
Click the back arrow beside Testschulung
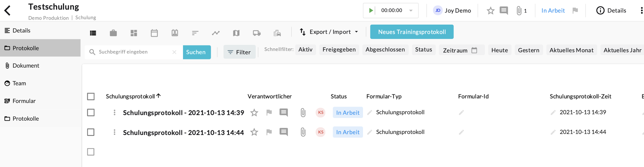[x=7, y=11]
